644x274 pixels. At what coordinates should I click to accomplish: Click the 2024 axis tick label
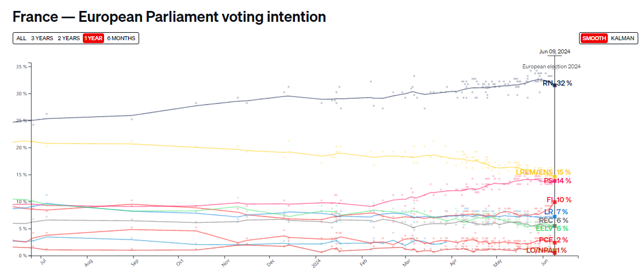pos(318,260)
